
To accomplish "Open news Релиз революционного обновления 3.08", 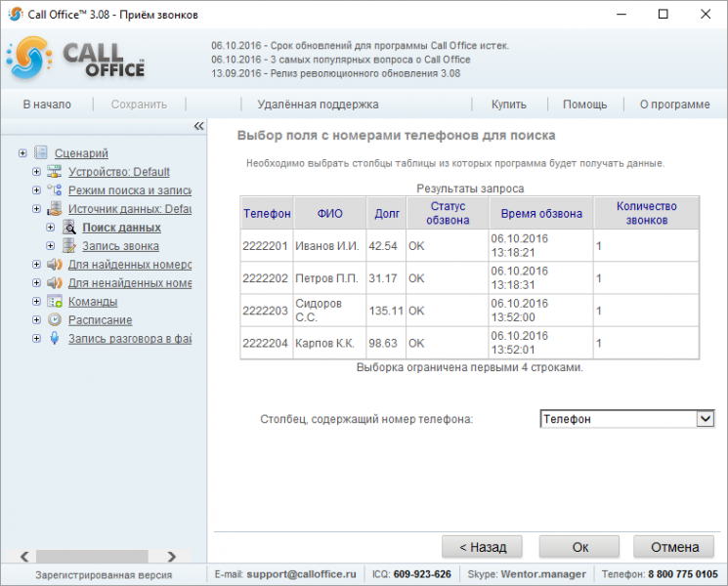I will pyautogui.click(x=335, y=73).
